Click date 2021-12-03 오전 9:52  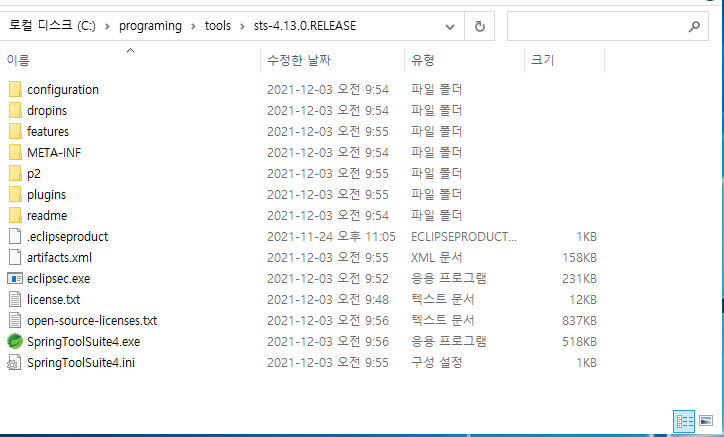coord(328,279)
